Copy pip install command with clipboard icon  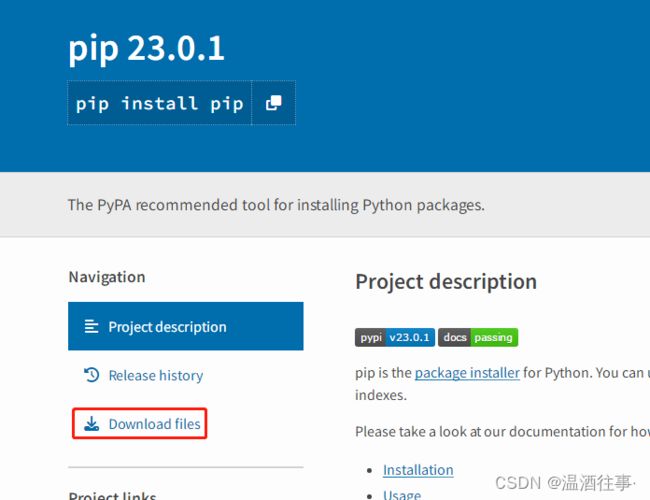click(x=274, y=103)
